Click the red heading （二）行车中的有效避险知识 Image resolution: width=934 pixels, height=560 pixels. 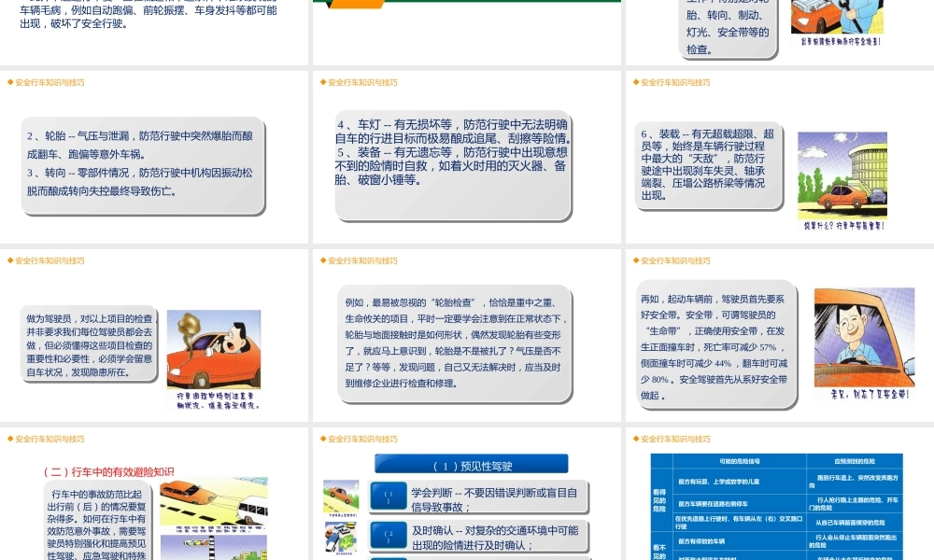108,472
